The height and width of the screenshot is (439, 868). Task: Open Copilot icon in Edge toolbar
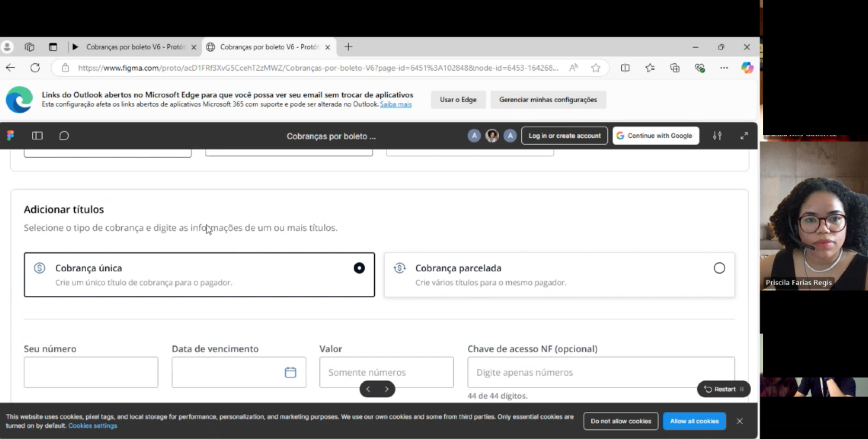(747, 68)
